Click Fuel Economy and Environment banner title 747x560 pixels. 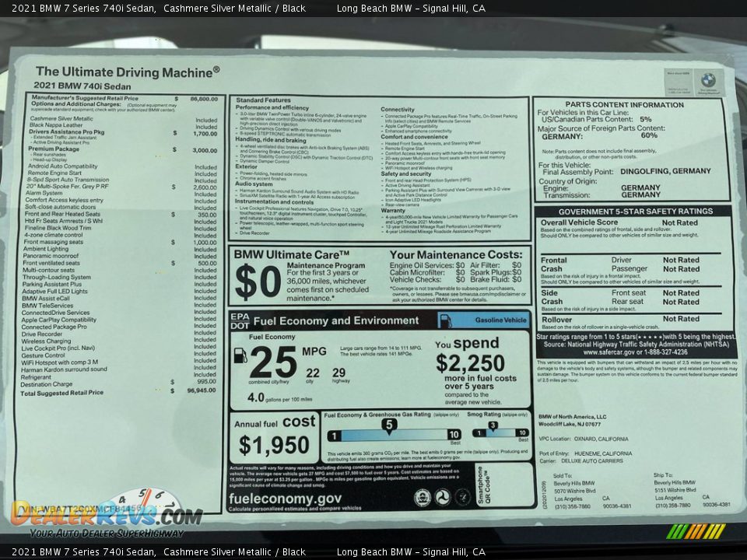coord(336,320)
